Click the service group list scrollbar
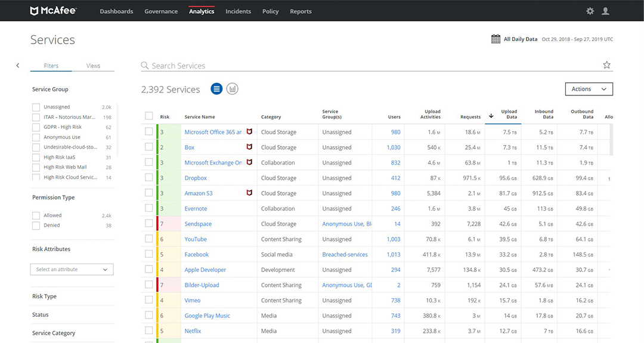Viewport: 644px width, 343px height. (x=117, y=130)
